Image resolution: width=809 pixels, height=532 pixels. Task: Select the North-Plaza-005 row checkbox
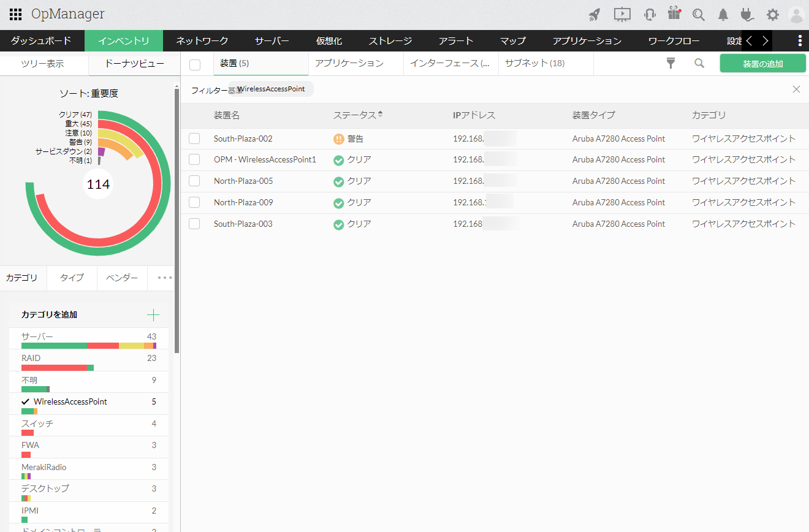point(194,181)
